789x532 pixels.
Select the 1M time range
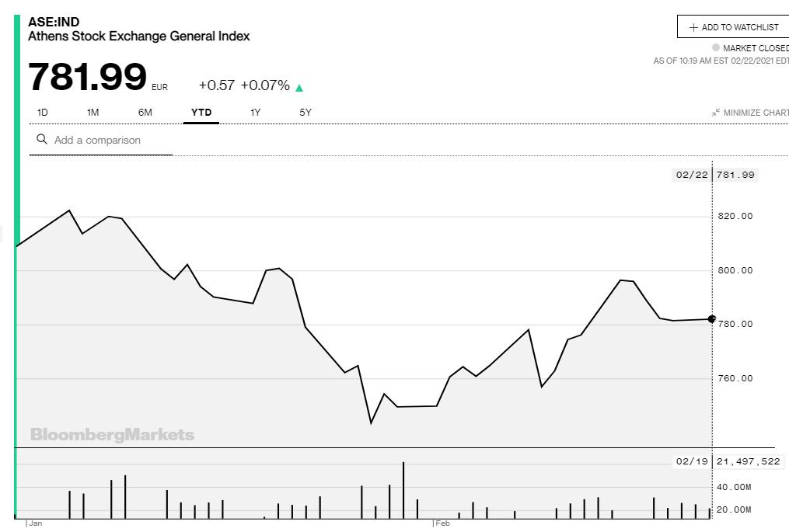[x=93, y=113]
